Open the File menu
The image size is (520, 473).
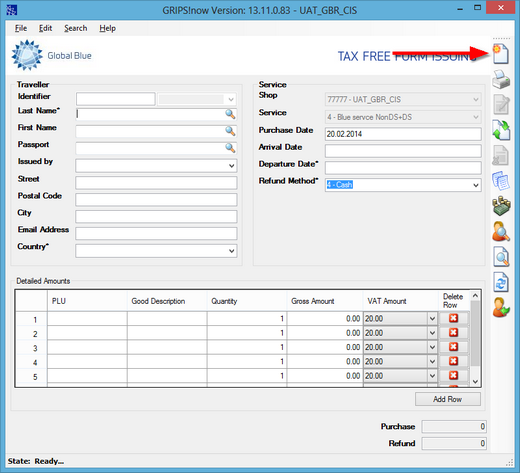(x=21, y=28)
